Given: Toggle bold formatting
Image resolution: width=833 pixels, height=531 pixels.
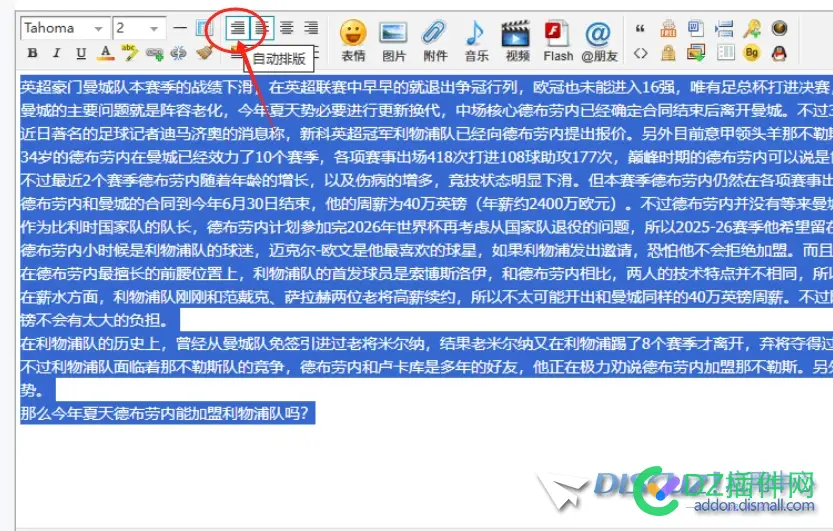Looking at the screenshot, I should (x=32, y=53).
